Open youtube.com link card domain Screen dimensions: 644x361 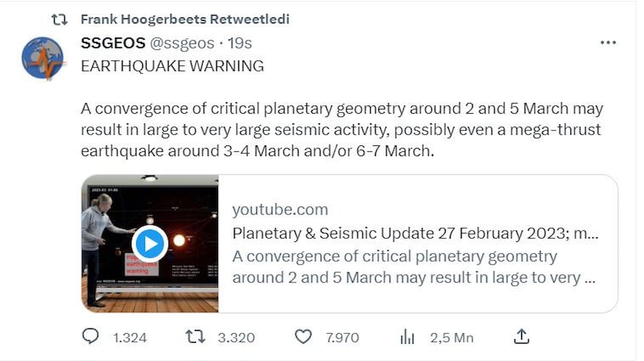coord(280,209)
